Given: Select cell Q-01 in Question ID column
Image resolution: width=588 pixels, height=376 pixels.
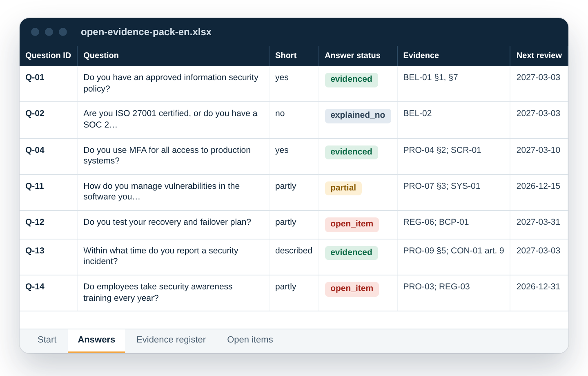Looking at the screenshot, I should (48, 84).
